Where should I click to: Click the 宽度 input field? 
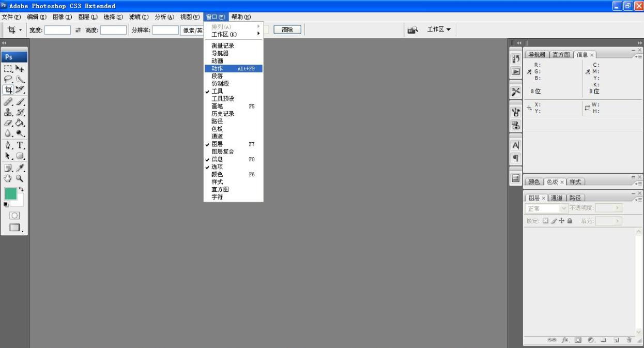pyautogui.click(x=57, y=30)
